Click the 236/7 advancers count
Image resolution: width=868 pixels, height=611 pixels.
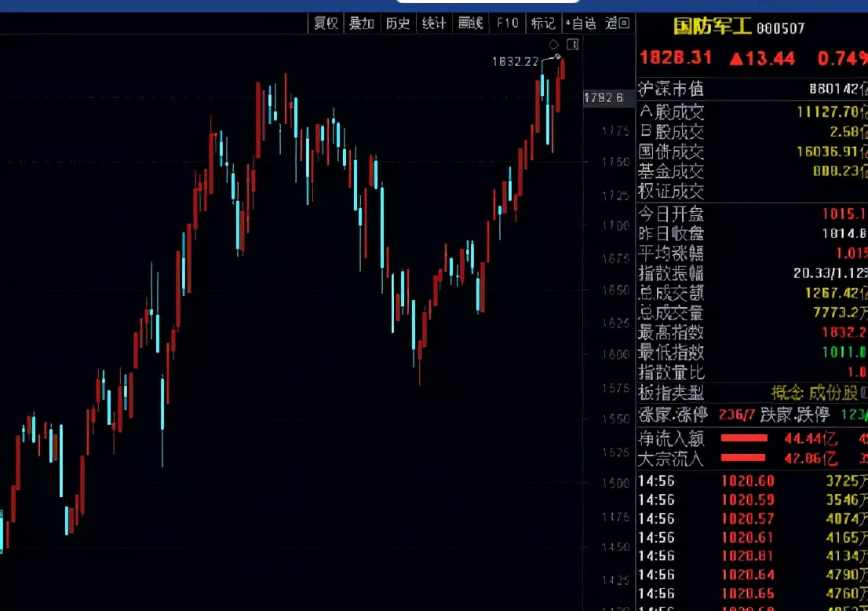(736, 415)
